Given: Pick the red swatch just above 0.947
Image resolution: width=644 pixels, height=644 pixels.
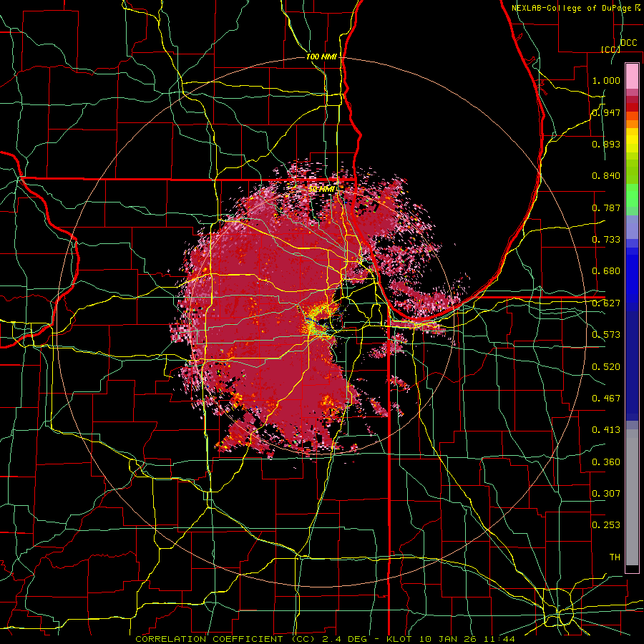Looking at the screenshot, I should (632, 107).
